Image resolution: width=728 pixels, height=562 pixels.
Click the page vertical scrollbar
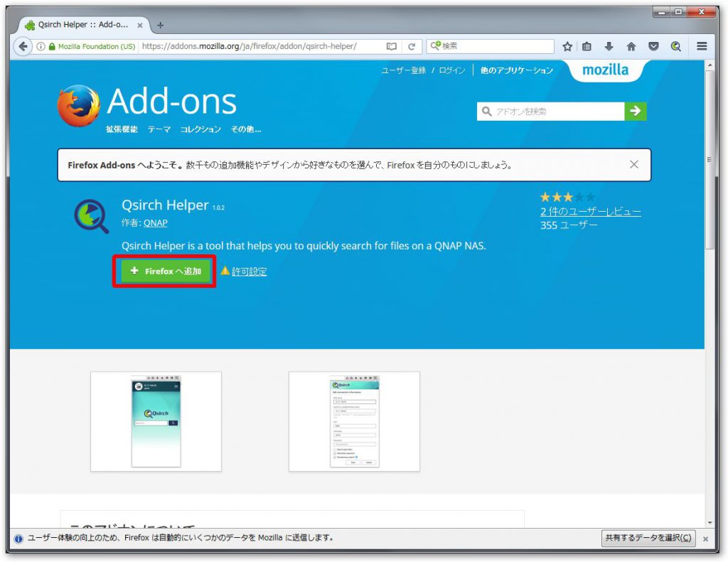coord(709,159)
